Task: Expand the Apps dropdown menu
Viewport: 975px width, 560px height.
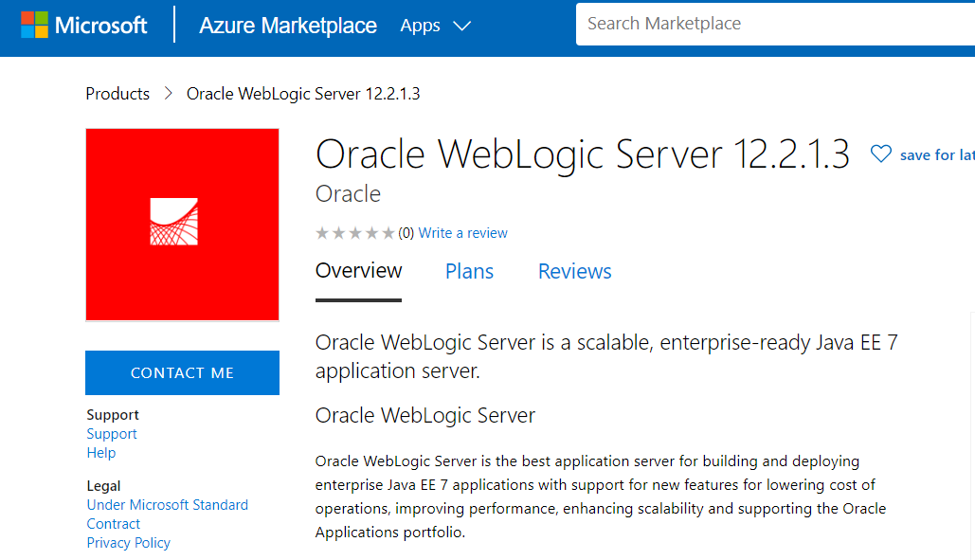Action: click(x=435, y=26)
